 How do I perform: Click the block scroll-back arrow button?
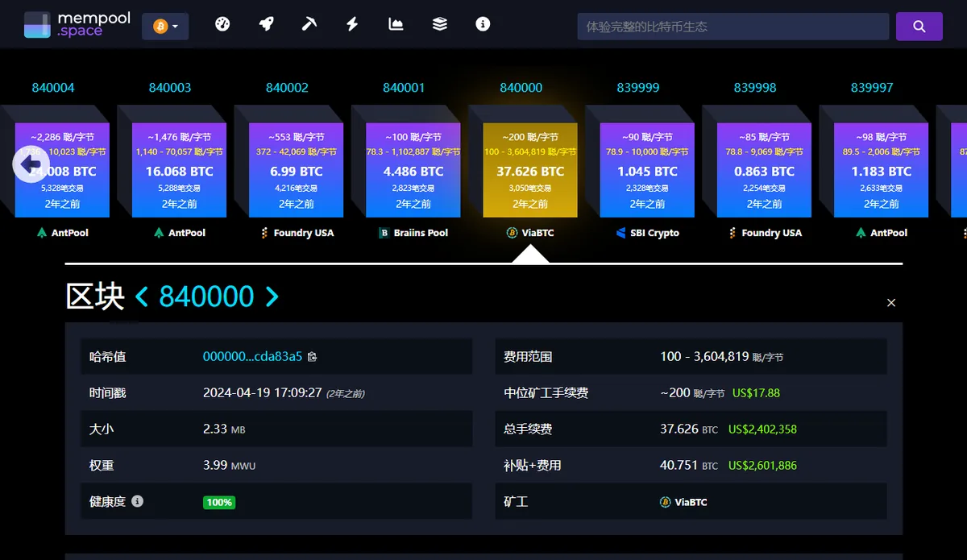tap(31, 164)
